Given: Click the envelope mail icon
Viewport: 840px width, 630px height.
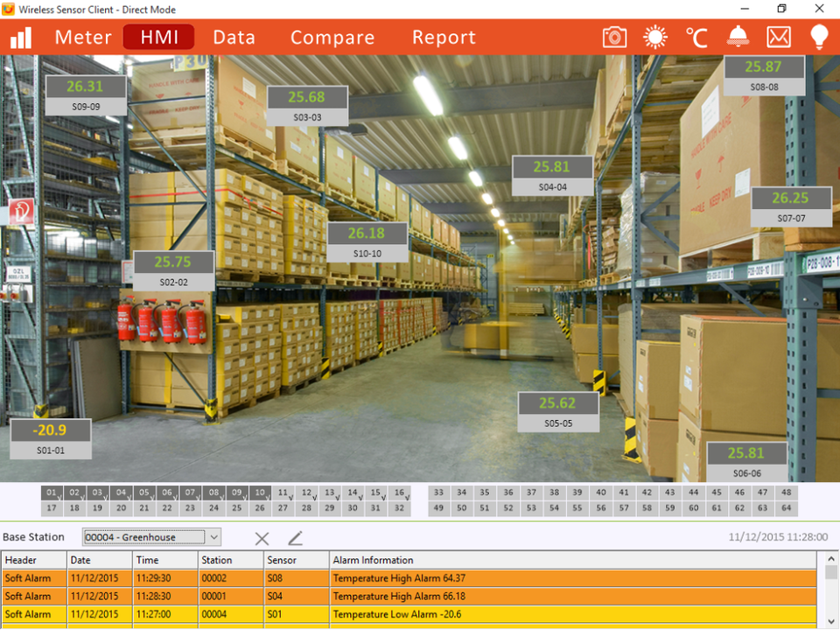Looking at the screenshot, I should pyautogui.click(x=778, y=37).
